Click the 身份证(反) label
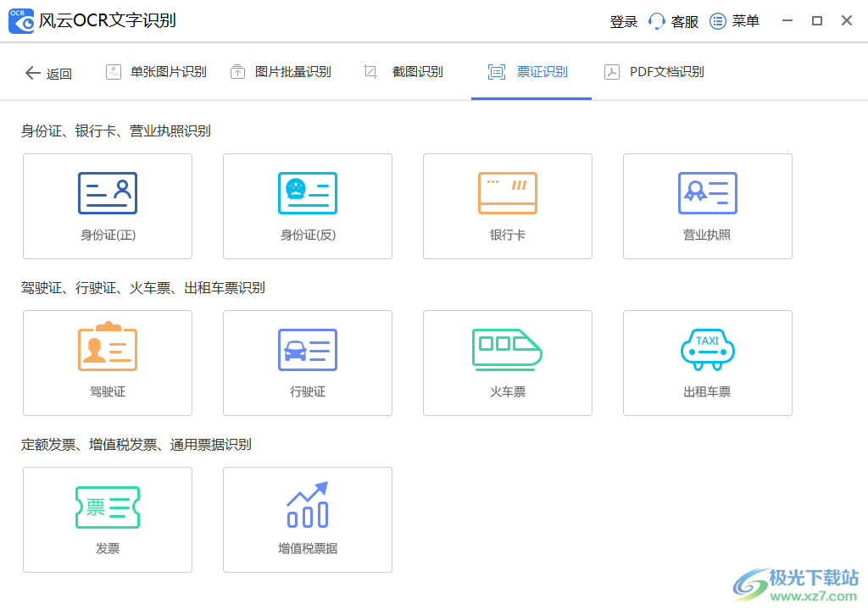The width and height of the screenshot is (868, 610). click(x=308, y=235)
